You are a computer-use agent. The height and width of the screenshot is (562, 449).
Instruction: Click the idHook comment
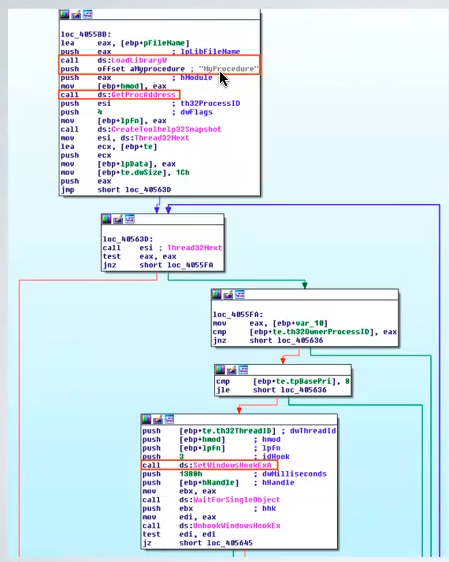pos(276,457)
